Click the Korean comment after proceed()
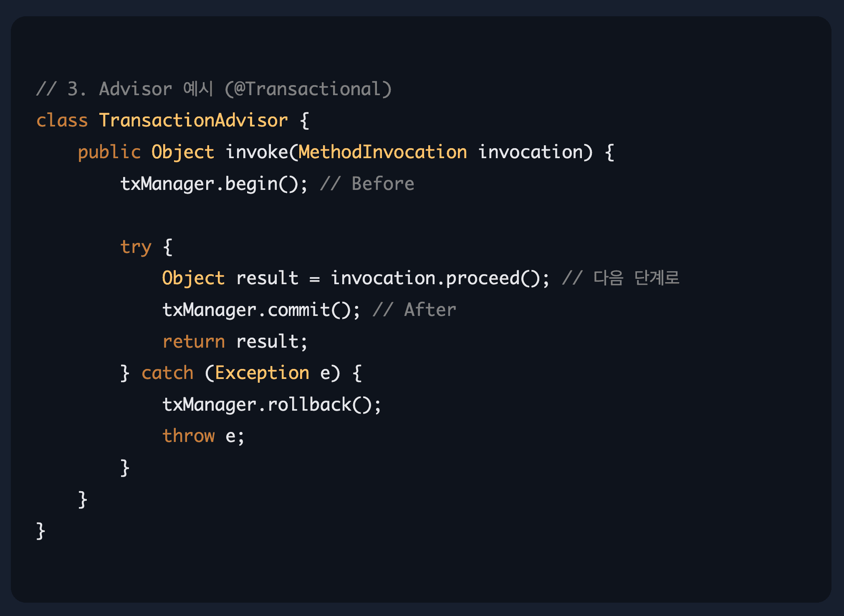This screenshot has width=844, height=616. click(x=621, y=278)
